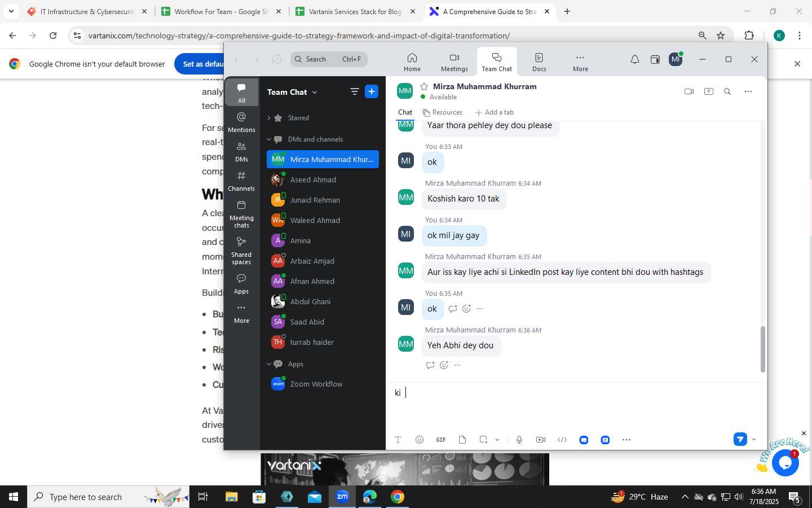Click the Zoom search box
The height and width of the screenshot is (508, 812).
point(329,59)
